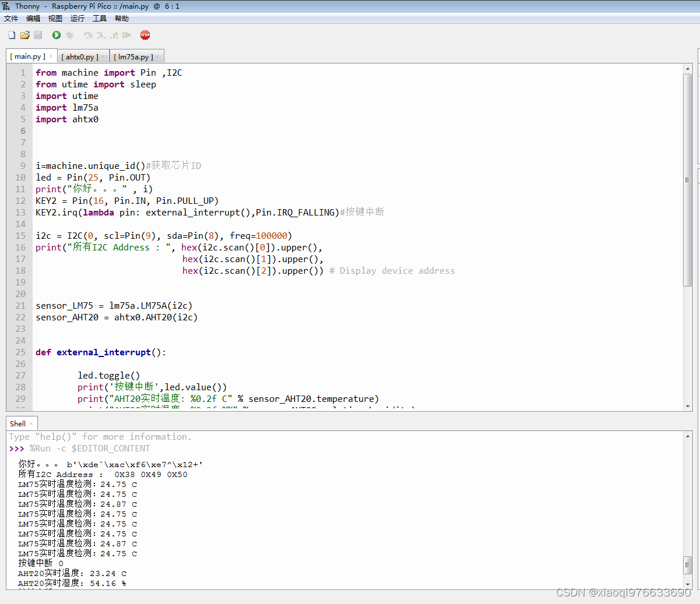
Task: Place cursor on 'import ahtx0' line
Action: tap(67, 119)
